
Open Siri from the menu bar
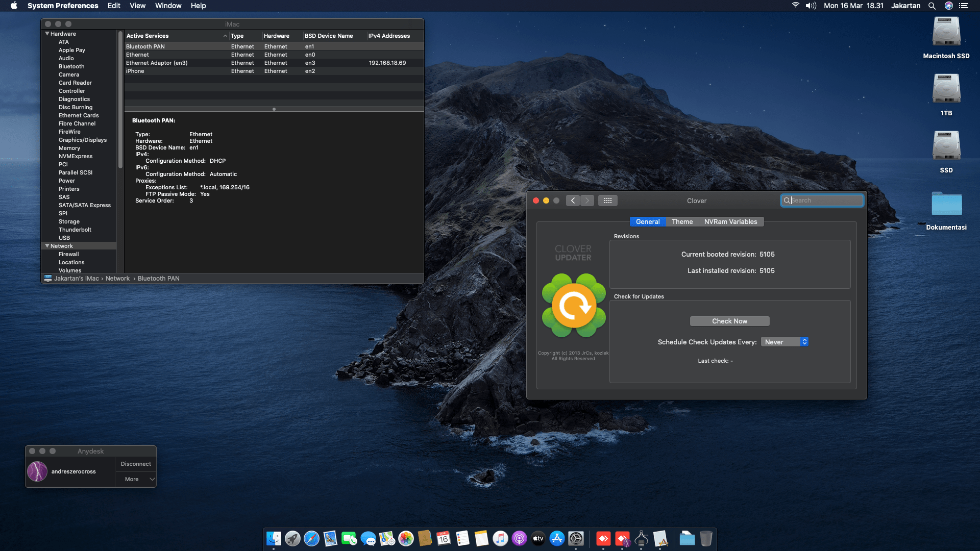pos(949,6)
